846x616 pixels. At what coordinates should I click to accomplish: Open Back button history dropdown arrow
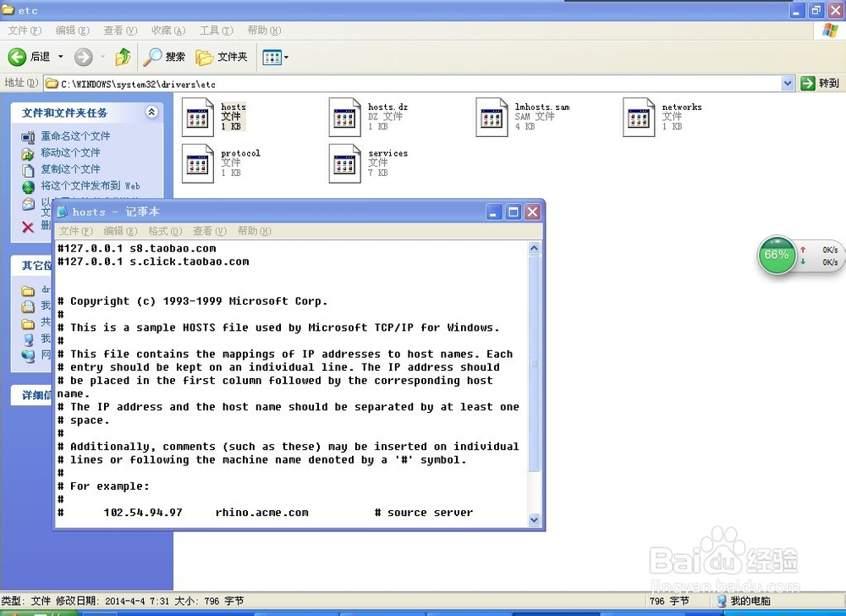pos(60,57)
